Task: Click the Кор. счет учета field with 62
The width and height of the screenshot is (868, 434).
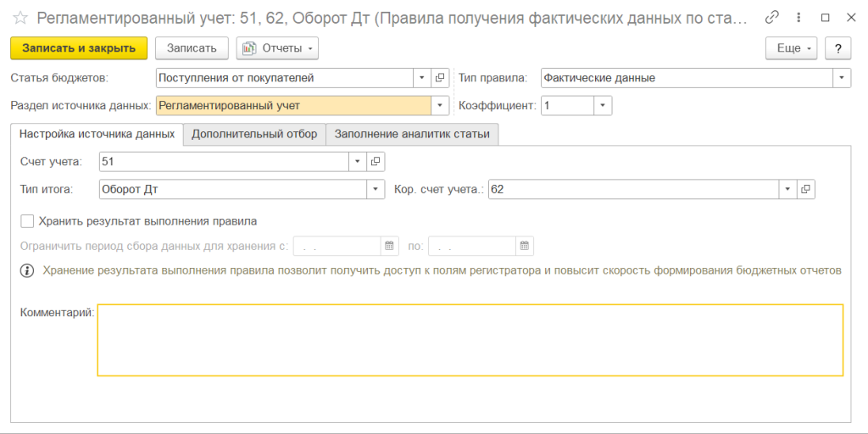Action: click(634, 189)
